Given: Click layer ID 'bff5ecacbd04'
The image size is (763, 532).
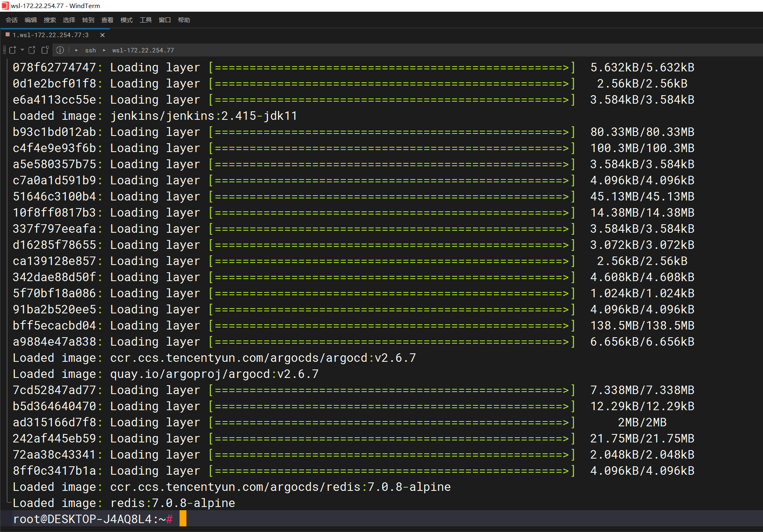Looking at the screenshot, I should coord(54,325).
